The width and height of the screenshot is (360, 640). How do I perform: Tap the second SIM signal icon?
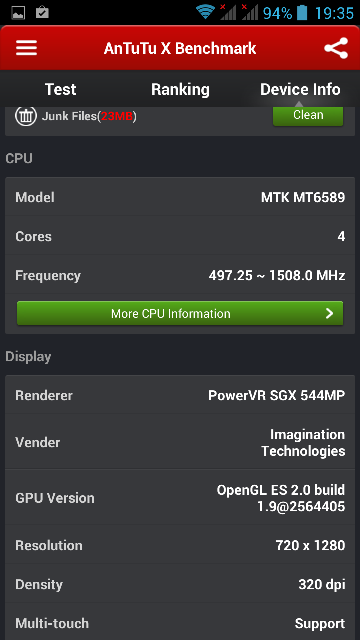click(249, 12)
